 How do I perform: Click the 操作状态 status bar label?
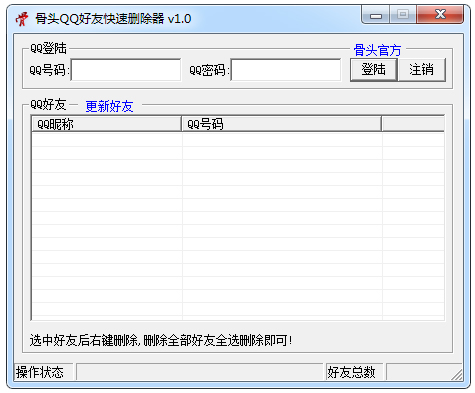40,372
